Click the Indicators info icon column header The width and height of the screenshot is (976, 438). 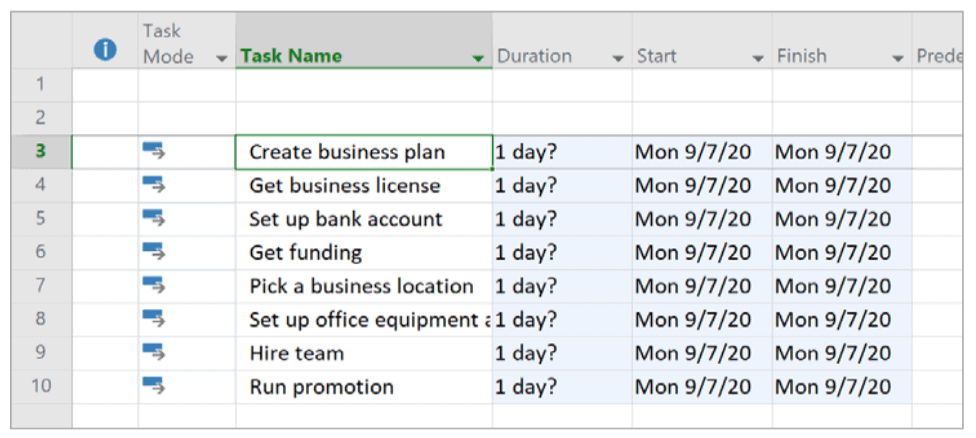pos(104,51)
